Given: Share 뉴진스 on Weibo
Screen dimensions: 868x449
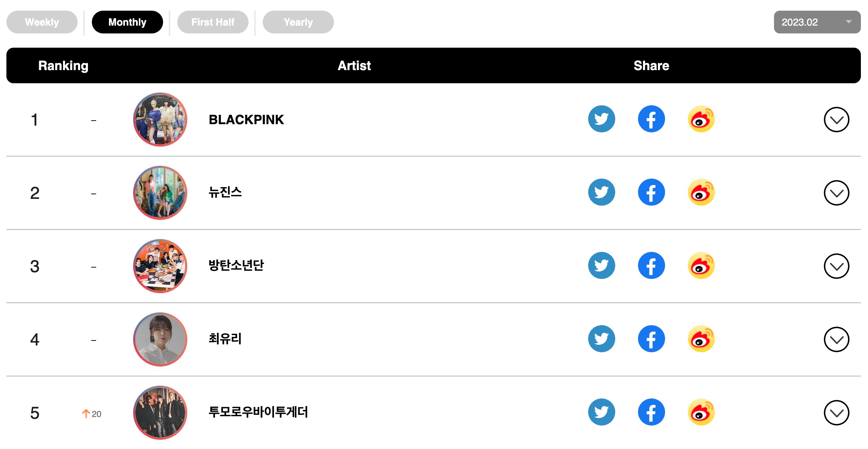Looking at the screenshot, I should click(701, 192).
